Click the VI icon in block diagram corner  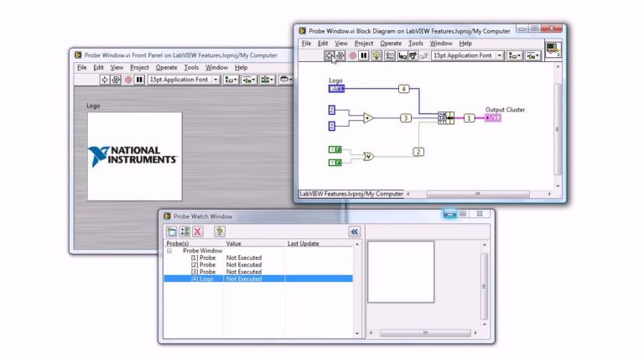(553, 50)
